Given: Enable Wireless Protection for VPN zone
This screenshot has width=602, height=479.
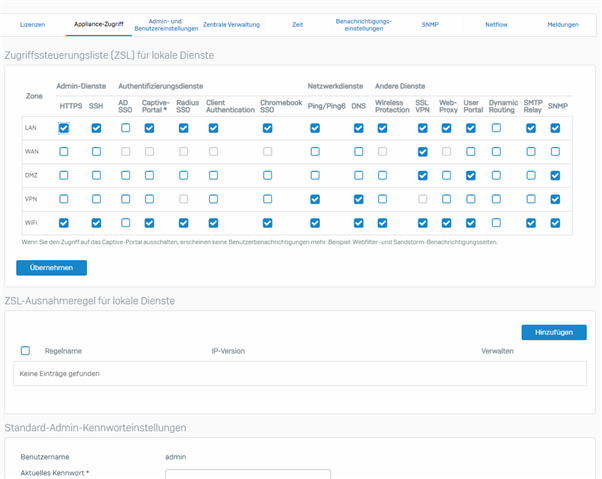Looking at the screenshot, I should (382, 199).
